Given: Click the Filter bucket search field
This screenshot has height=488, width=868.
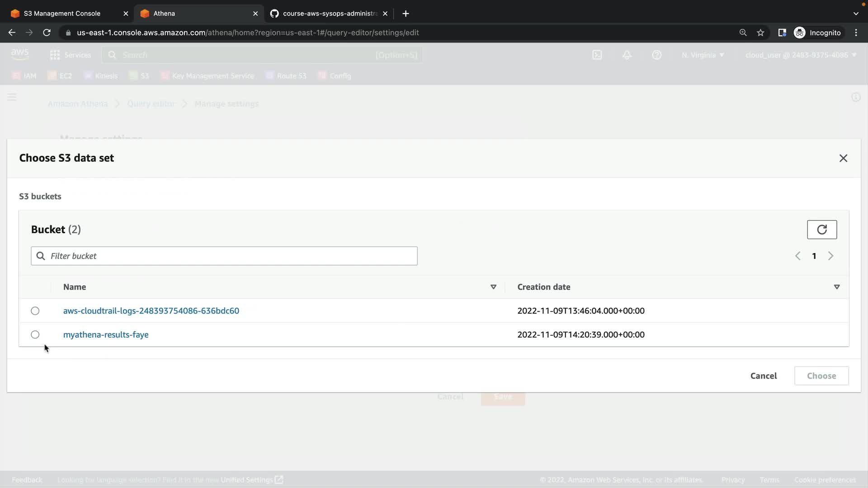Looking at the screenshot, I should [231, 256].
